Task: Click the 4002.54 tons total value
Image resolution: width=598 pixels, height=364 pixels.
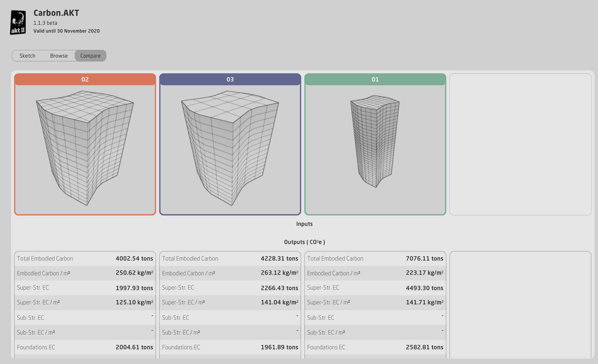Action: pos(134,259)
